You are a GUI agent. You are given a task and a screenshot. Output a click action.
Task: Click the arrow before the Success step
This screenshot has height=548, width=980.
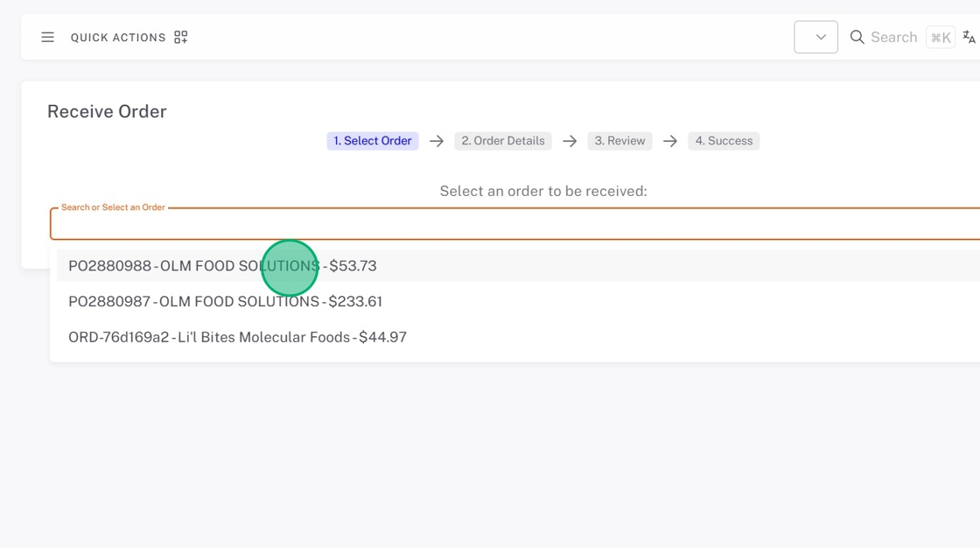(x=670, y=141)
